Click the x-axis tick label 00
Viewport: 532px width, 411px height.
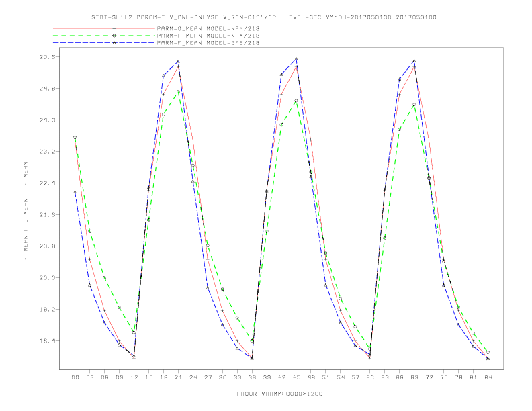[75, 377]
